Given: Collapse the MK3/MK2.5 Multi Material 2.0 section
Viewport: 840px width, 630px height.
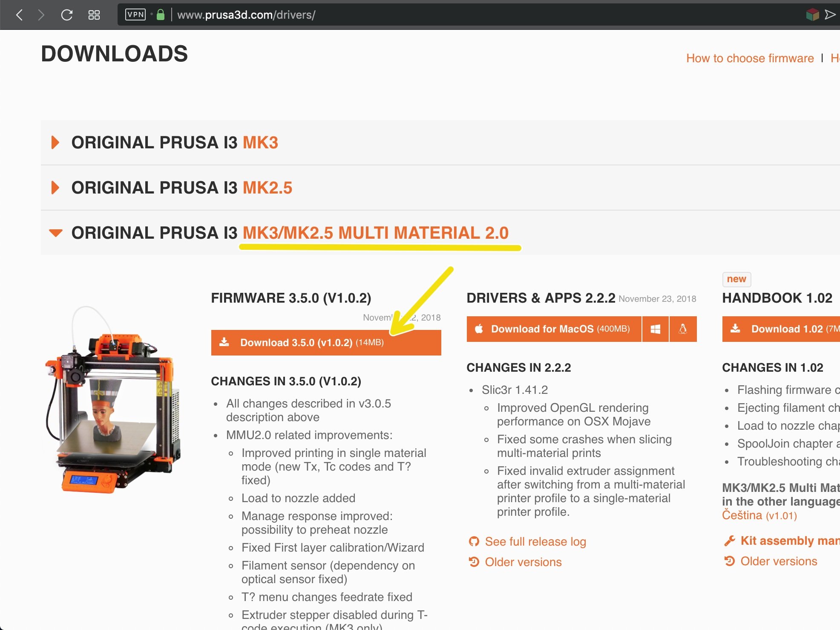Looking at the screenshot, I should (x=290, y=233).
